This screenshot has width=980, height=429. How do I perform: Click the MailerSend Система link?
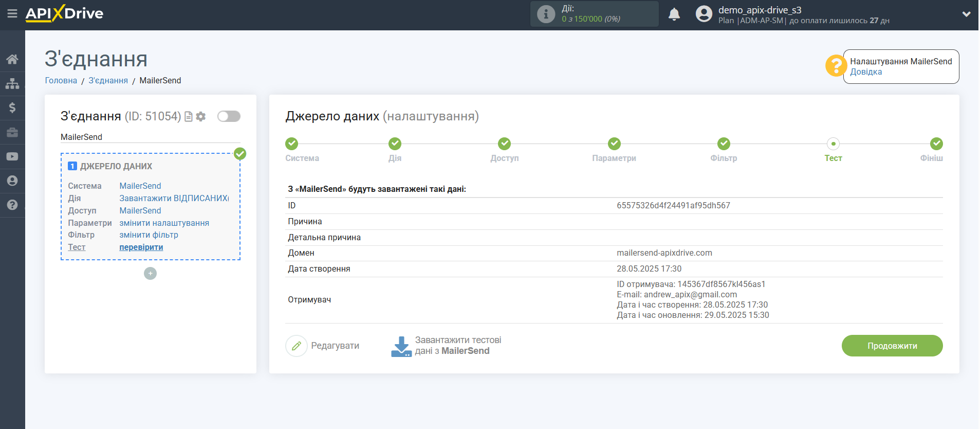click(x=140, y=186)
